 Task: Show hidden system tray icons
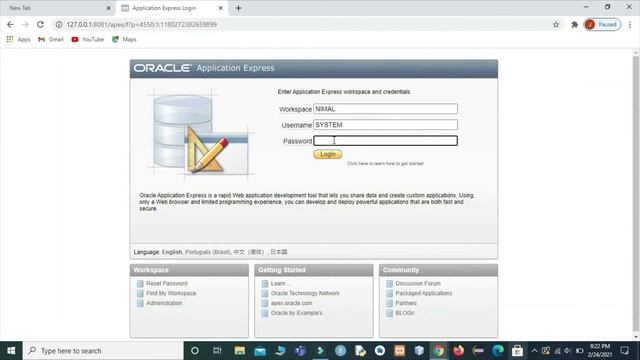[x=534, y=351]
